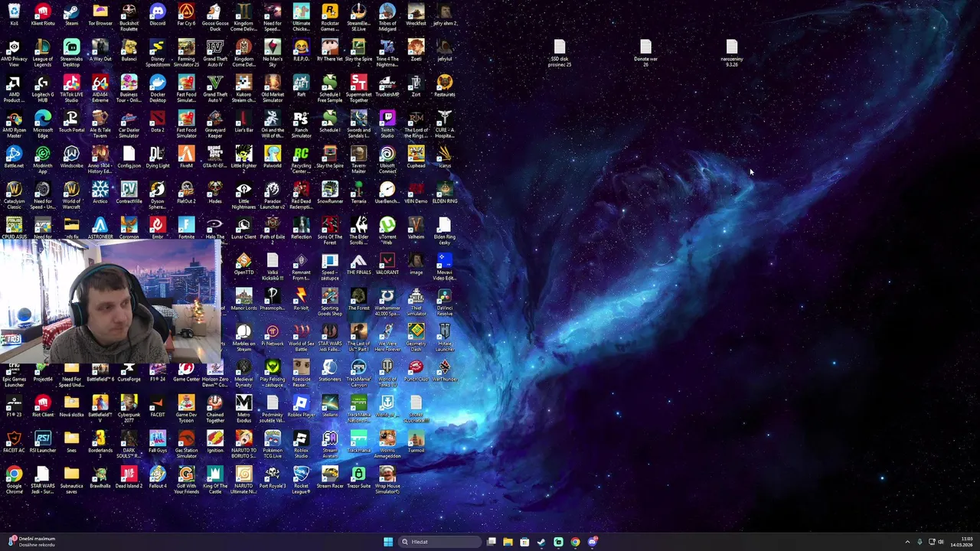
Task: Select the Fallout 4 icon
Action: (158, 478)
